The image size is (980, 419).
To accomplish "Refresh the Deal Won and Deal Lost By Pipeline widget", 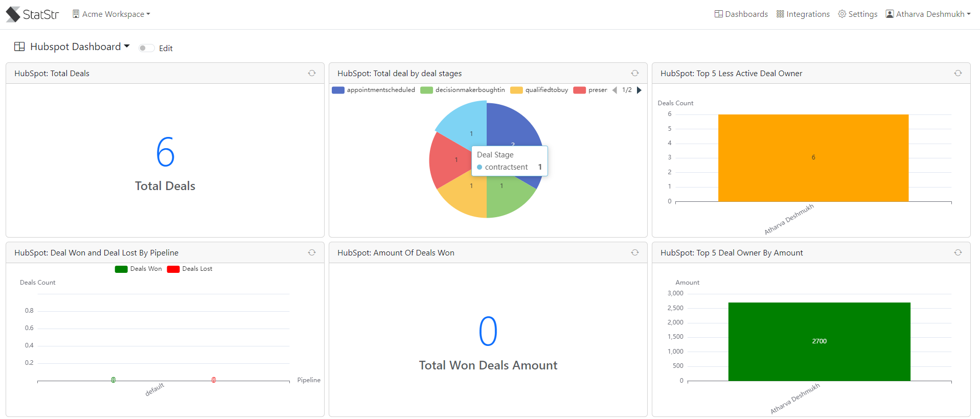I will click(312, 252).
